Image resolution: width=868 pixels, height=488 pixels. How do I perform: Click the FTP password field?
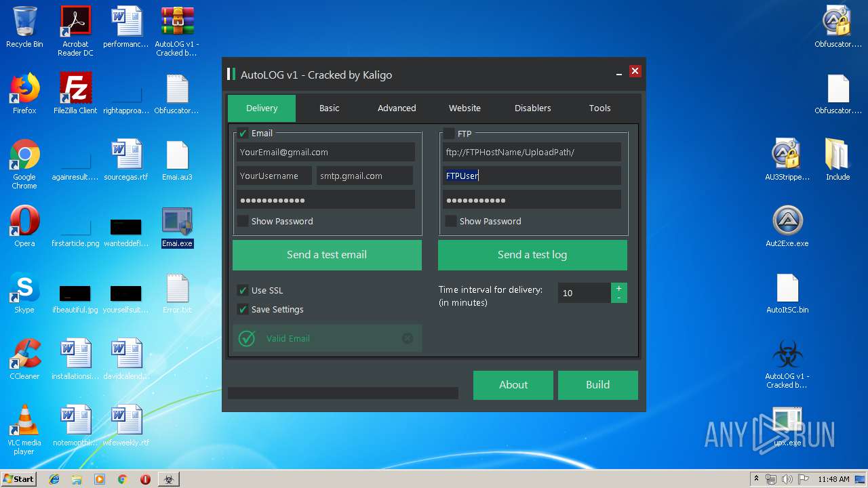[532, 200]
